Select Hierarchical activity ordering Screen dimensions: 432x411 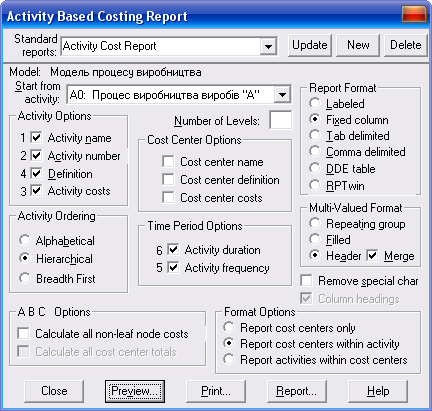click(x=25, y=258)
